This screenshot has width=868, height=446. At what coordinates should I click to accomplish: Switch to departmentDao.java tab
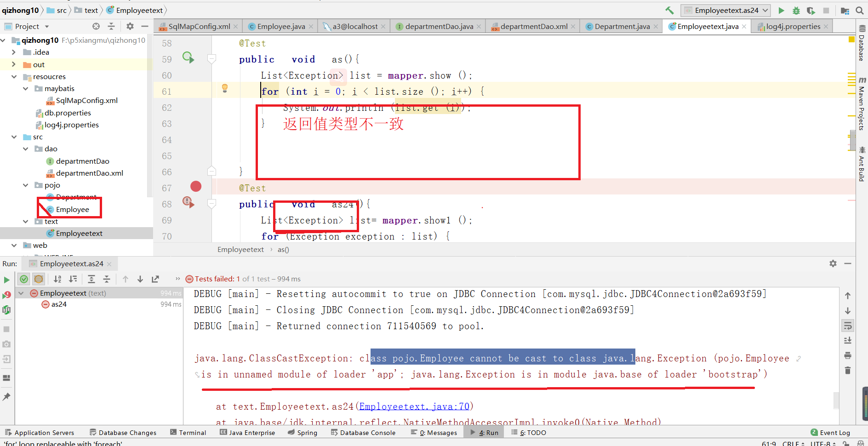pos(439,27)
